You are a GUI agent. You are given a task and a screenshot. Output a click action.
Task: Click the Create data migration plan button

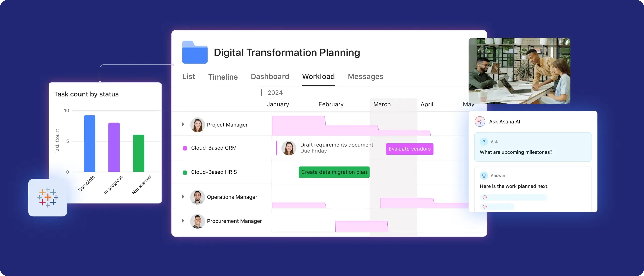point(334,172)
